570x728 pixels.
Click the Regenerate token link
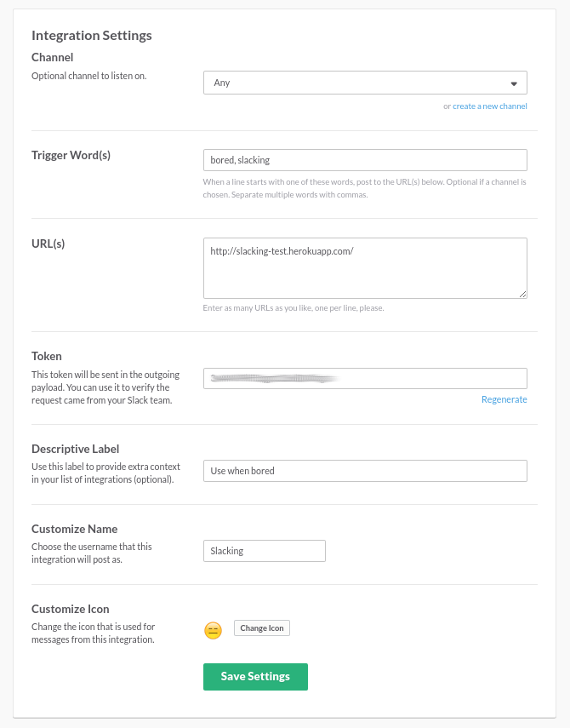click(504, 399)
